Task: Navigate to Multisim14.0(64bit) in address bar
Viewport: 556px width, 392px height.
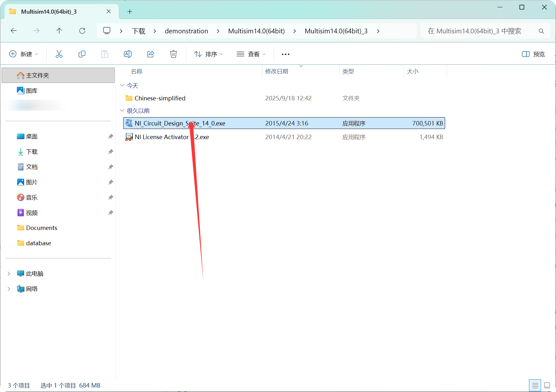Action: click(x=256, y=31)
